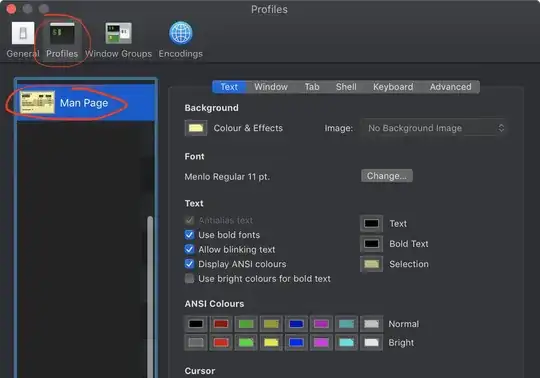Image resolution: width=540 pixels, height=378 pixels.
Task: Toggle Allow blinking text checkbox
Action: [189, 249]
